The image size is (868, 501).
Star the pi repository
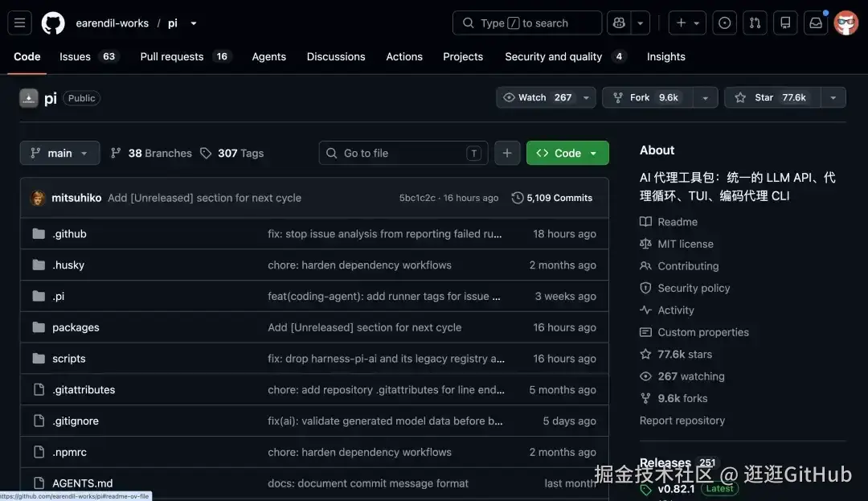click(x=772, y=97)
